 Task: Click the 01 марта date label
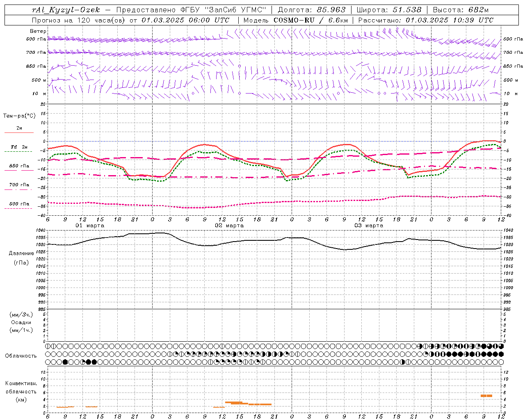tap(90, 226)
